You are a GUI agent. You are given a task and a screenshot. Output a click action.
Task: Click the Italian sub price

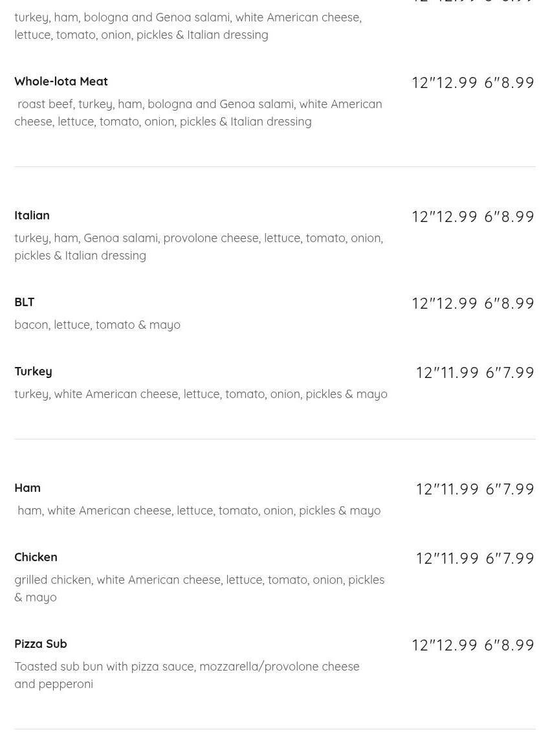(x=473, y=217)
